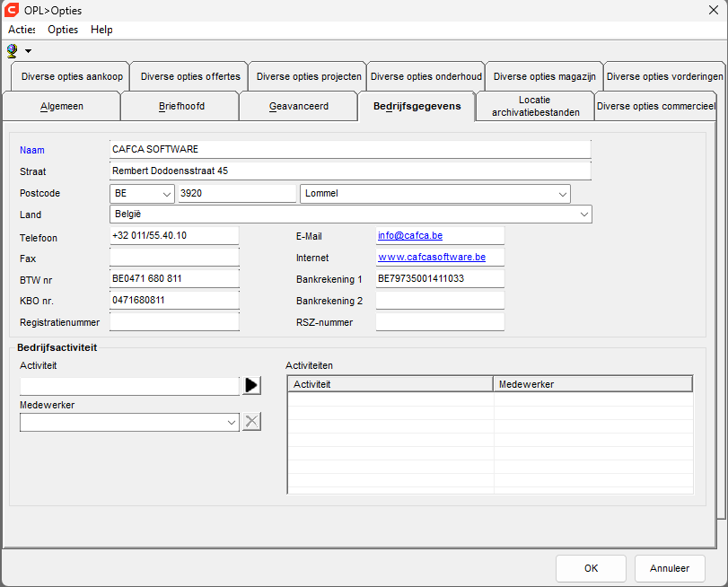The height and width of the screenshot is (587, 728).
Task: Switch to Diverse opties aankoop tab
Action: coord(72,76)
